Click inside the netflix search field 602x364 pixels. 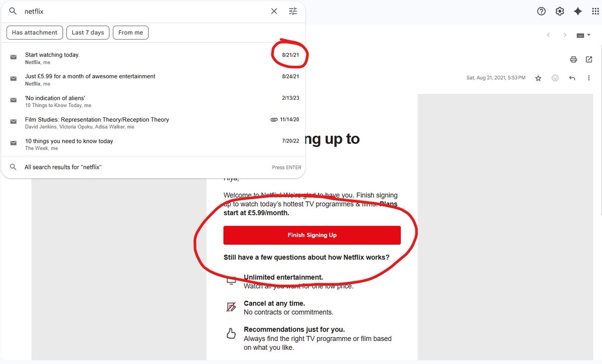144,11
